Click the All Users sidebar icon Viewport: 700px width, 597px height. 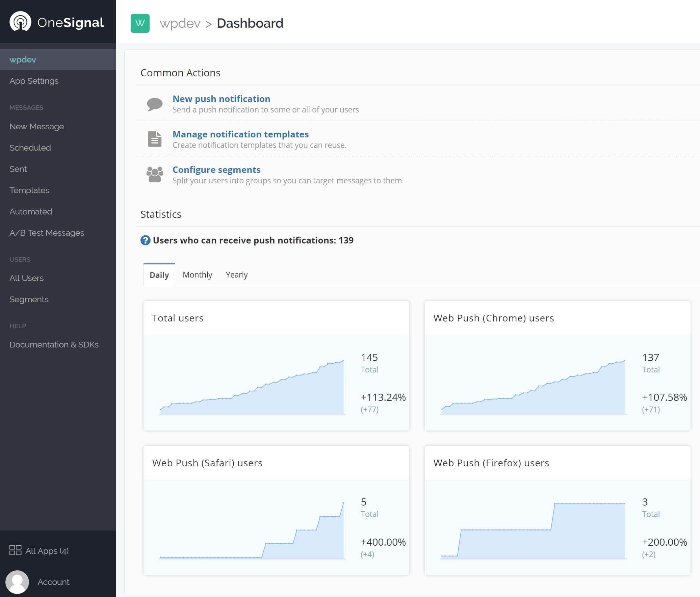point(27,278)
